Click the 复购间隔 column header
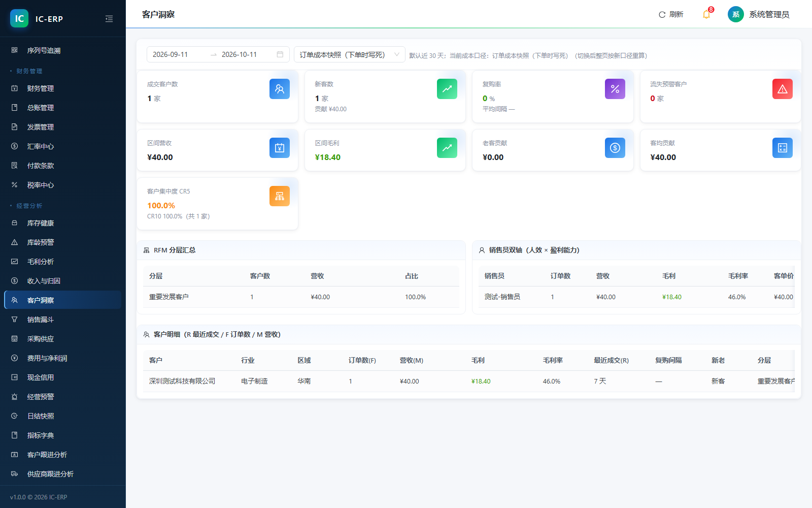Viewport: 812px width, 508px height. [x=668, y=361]
